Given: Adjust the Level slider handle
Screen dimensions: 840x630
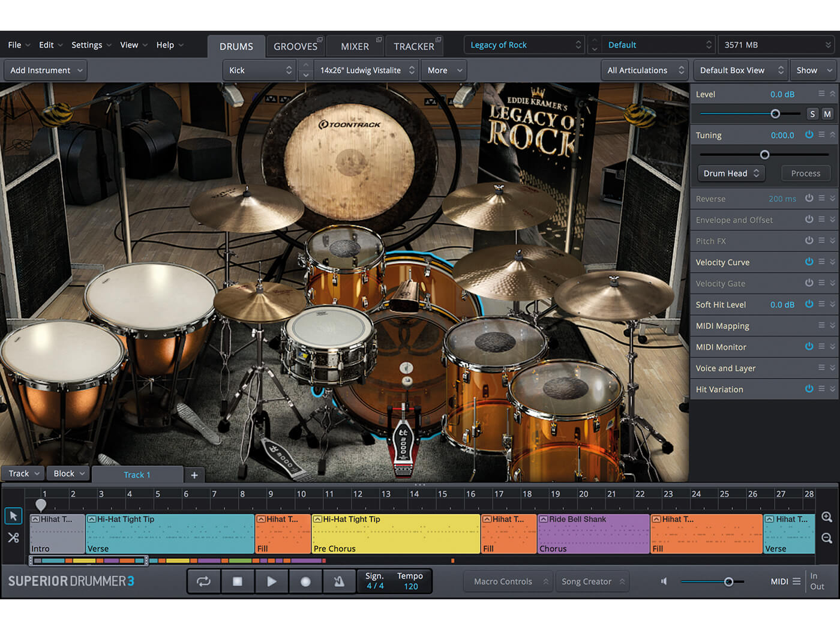Looking at the screenshot, I should (775, 114).
